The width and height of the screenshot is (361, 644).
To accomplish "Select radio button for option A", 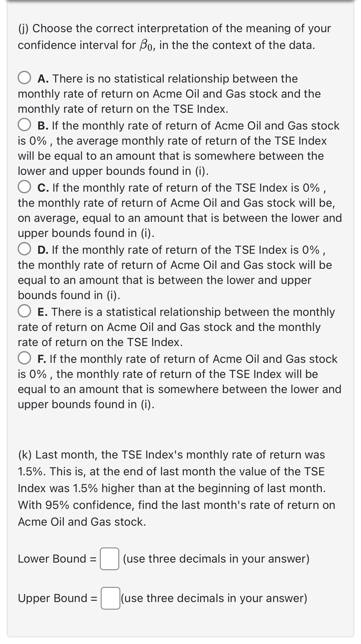I will pos(25,78).
